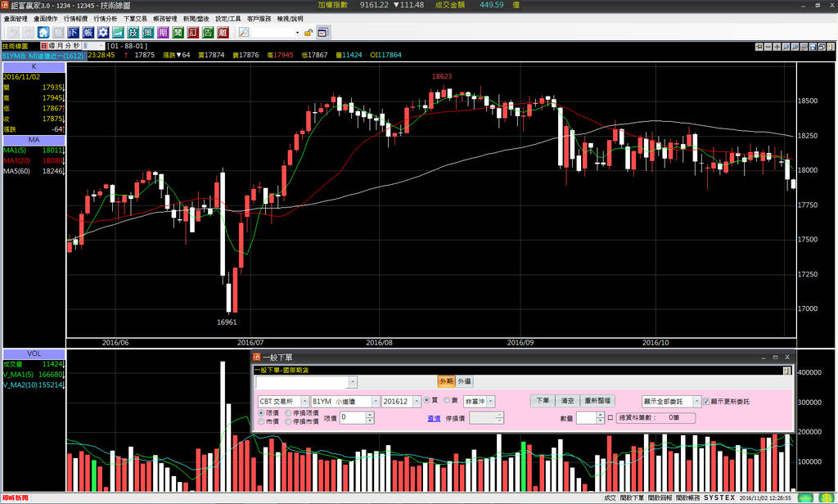Open the 行情分析 menu
Image resolution: width=838 pixels, height=504 pixels.
(x=106, y=19)
